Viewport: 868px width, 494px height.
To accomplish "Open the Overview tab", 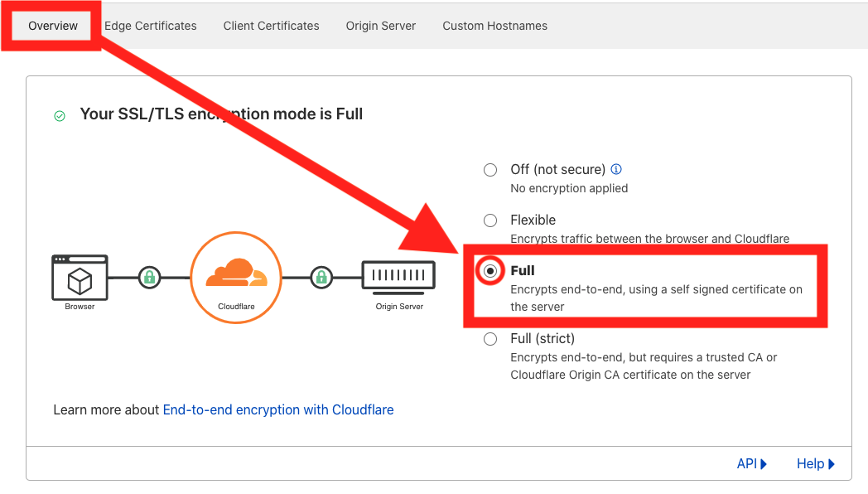I will pyautogui.click(x=52, y=26).
